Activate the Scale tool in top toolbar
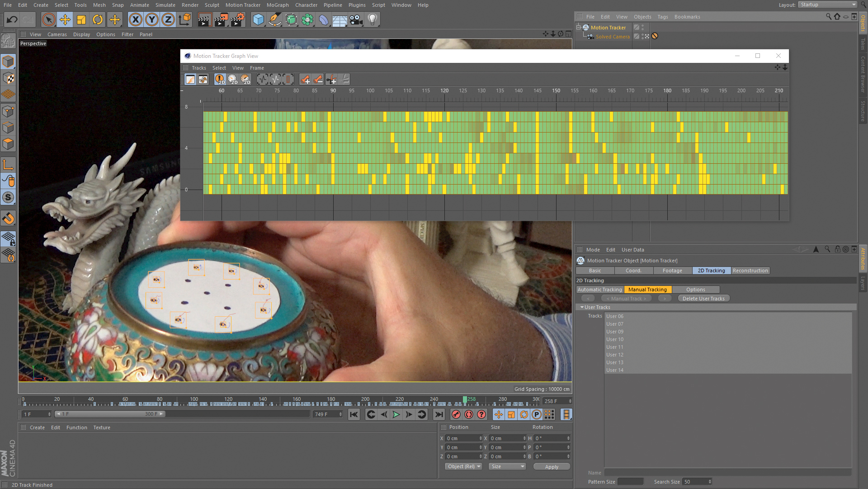Viewport: 868px width, 489px height. pyautogui.click(x=81, y=19)
